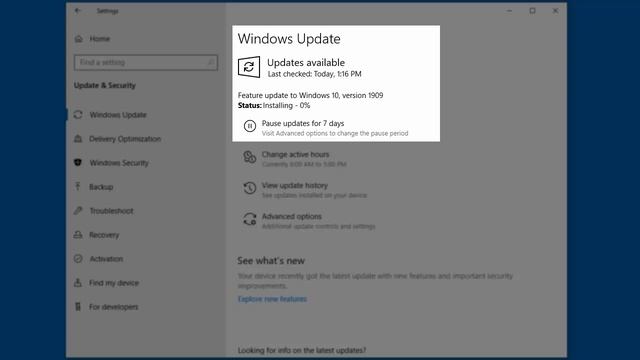Click Additional update controls and settings text
640x360 pixels.
[319, 227]
